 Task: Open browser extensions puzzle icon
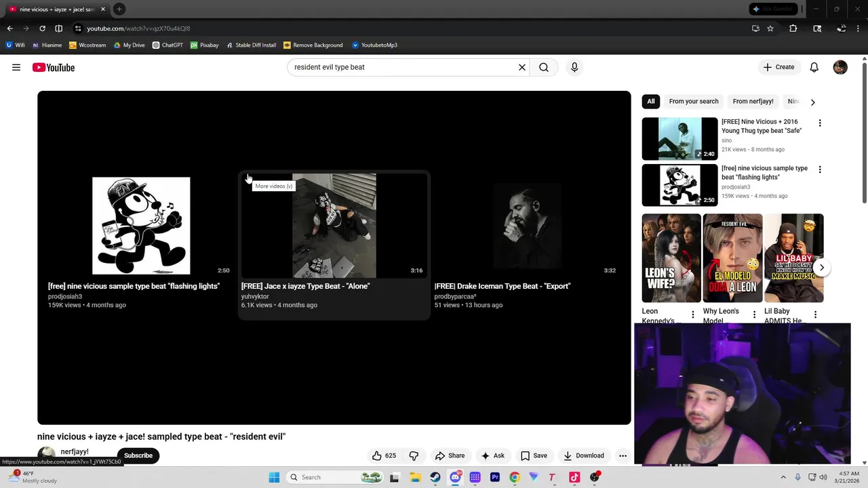[793, 28]
